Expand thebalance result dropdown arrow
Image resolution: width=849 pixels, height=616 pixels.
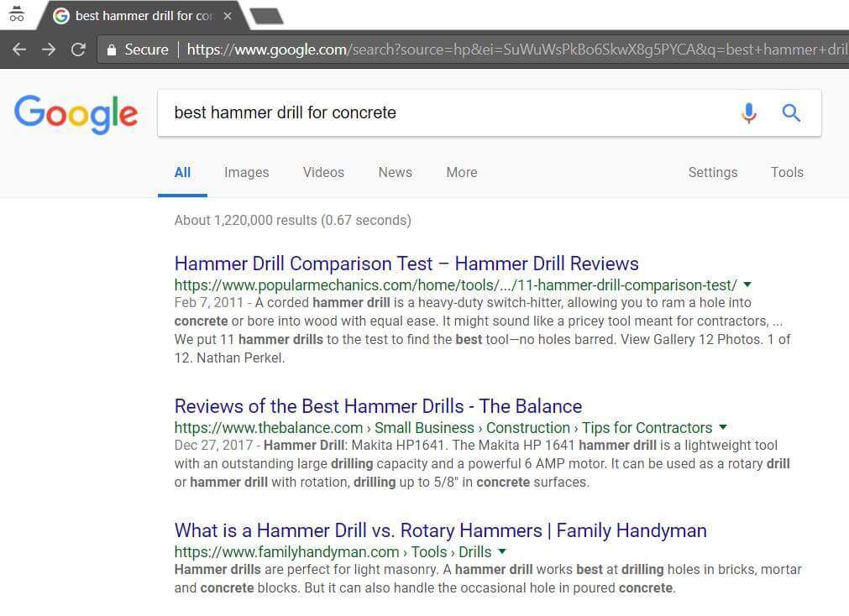(723, 427)
